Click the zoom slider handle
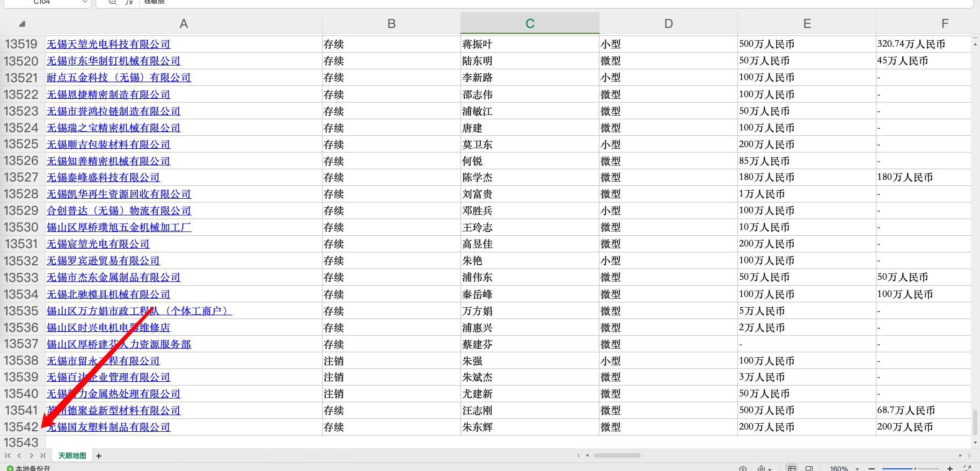 (915, 468)
